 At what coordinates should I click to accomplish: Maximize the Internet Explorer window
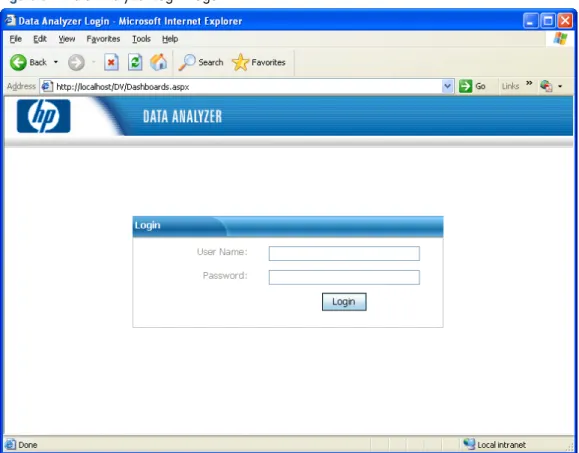548,21
